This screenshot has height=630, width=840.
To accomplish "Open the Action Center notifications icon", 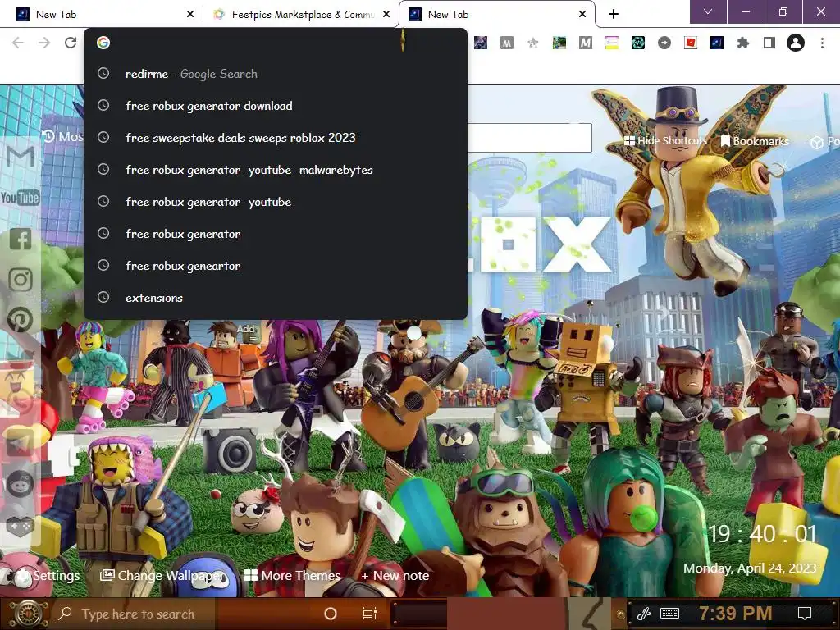I will pos(804,614).
